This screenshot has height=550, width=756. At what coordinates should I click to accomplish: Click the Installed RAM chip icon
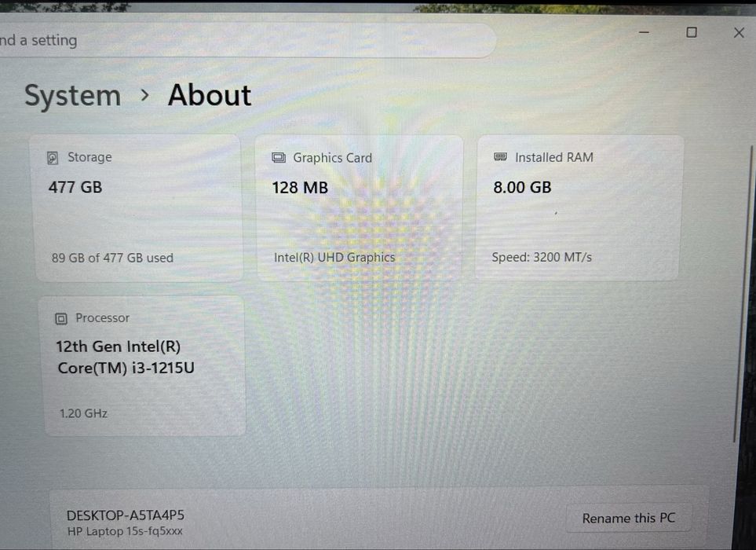pyautogui.click(x=500, y=157)
